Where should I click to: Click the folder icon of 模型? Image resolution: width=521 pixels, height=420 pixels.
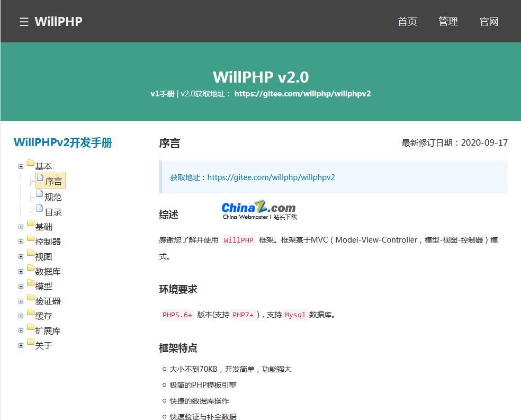(31, 282)
